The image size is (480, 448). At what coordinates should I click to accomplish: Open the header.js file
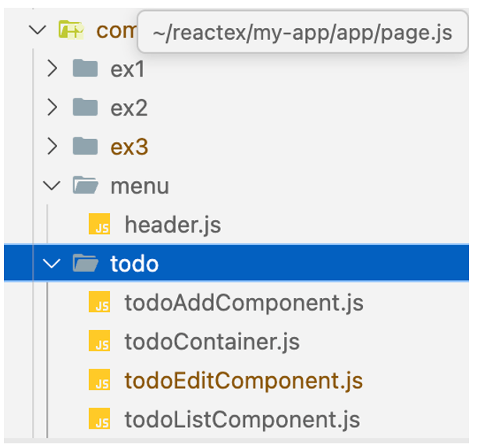click(x=172, y=226)
